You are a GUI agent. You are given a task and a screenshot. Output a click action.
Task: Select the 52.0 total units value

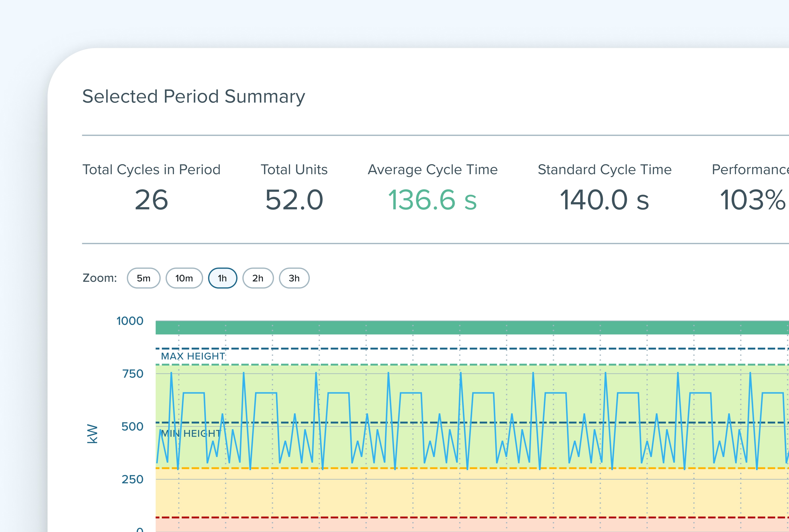[294, 200]
